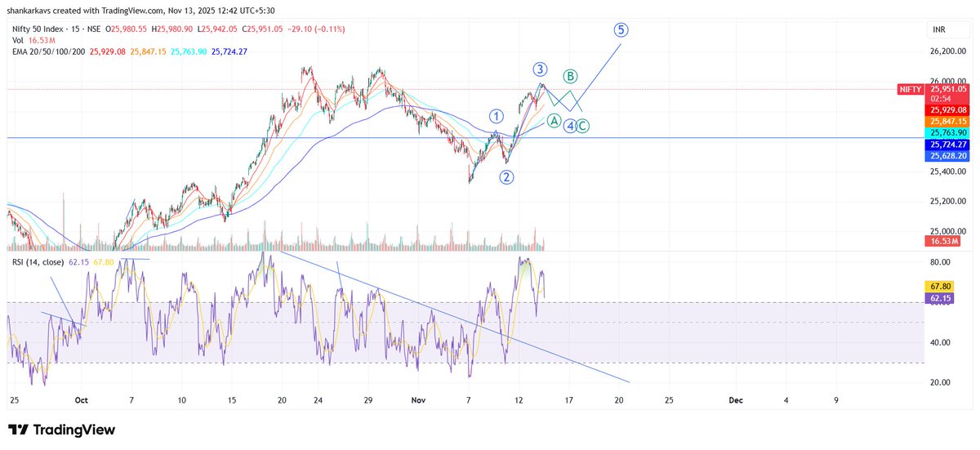This screenshot has height=450, width=980.
Task: Select the green circled A wave label
Action: (553, 121)
